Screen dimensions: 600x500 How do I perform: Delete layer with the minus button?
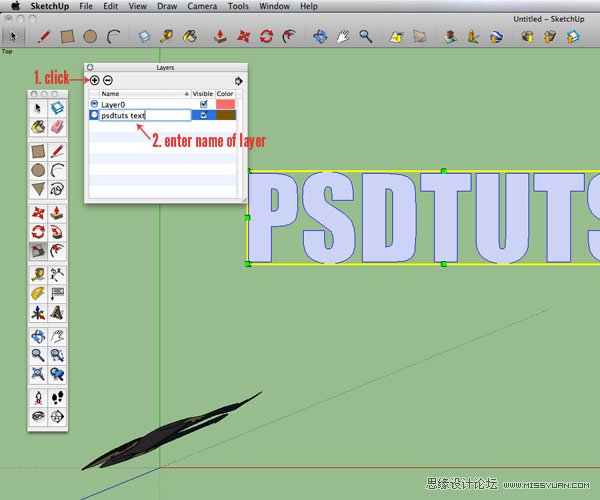108,80
